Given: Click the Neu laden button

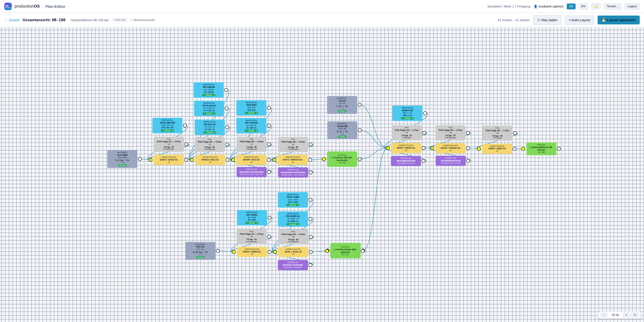Looking at the screenshot, I should pos(547,20).
